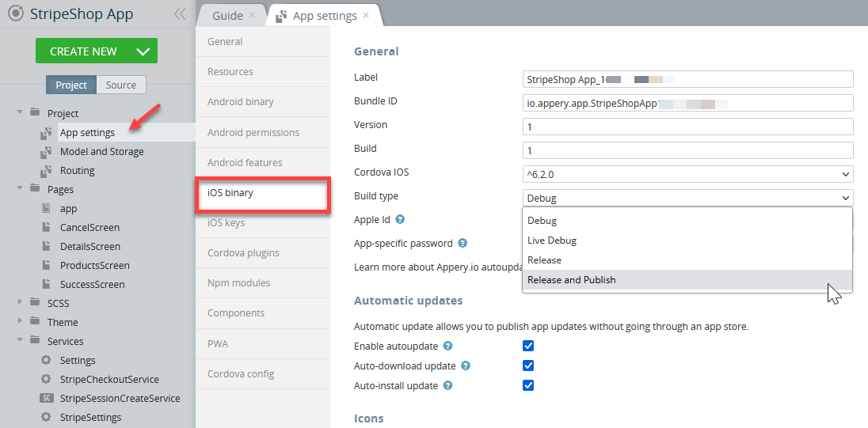Screen dimensions: 868x428
Task: Open help icon for Auto-install update
Action: coord(447,385)
